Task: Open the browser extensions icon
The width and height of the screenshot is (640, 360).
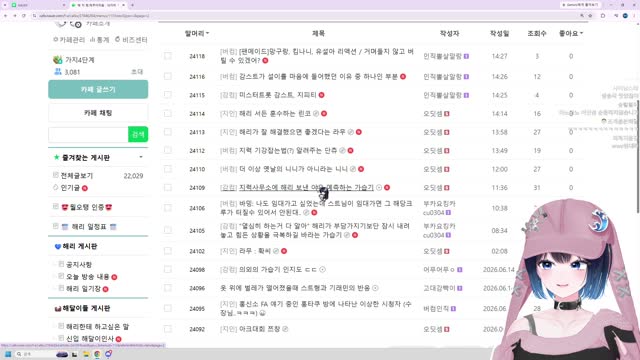Action: coord(603,16)
